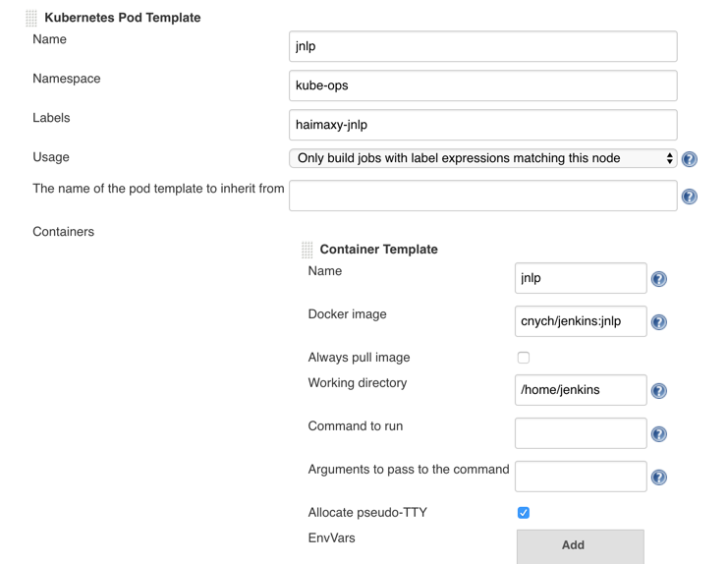The width and height of the screenshot is (728, 564).
Task: Uncheck Allocate pseudo-TTY checkbox
Action: [x=524, y=513]
